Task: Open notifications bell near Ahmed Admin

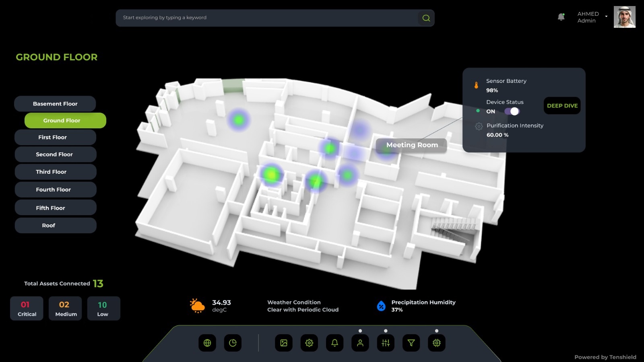Action: pyautogui.click(x=561, y=17)
